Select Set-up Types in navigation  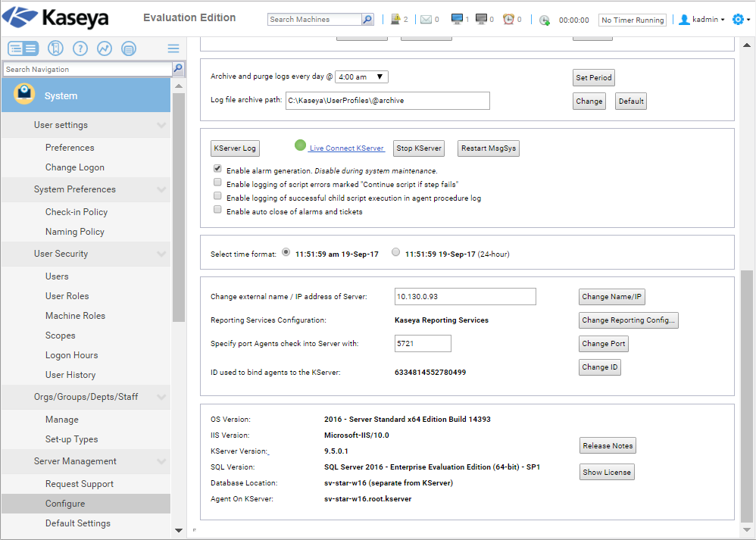click(71, 439)
